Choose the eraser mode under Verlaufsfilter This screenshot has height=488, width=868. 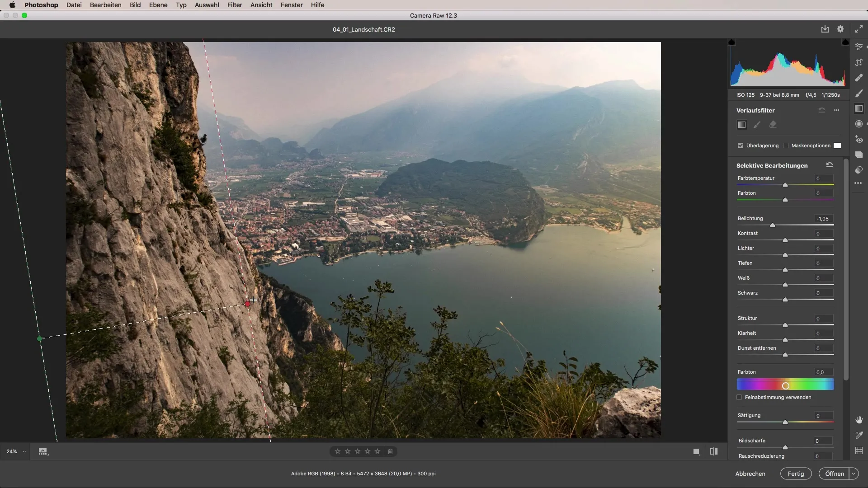click(x=773, y=125)
